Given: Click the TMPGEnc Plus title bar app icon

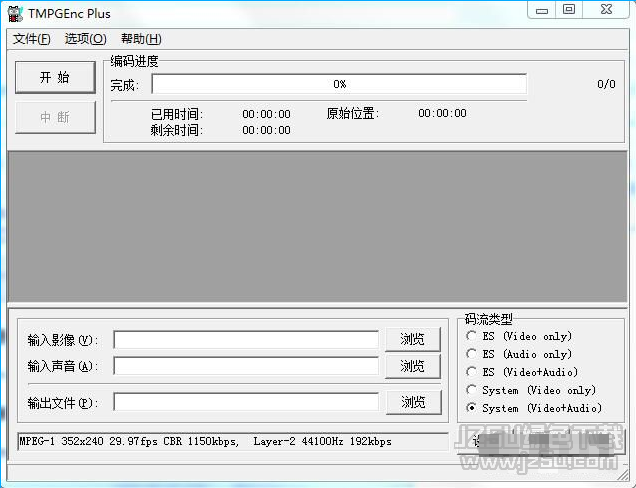Looking at the screenshot, I should click(15, 14).
